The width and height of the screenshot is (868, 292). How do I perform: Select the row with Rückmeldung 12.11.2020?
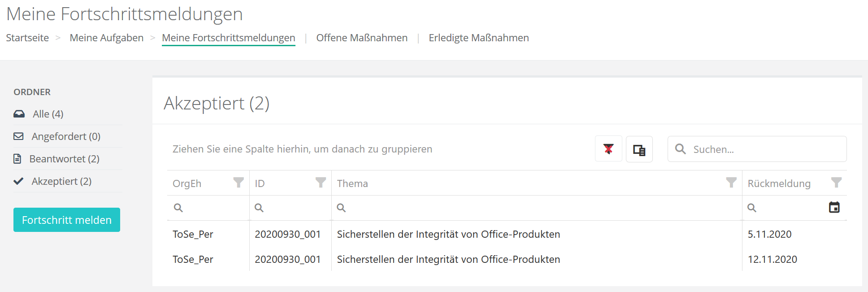[448, 259]
